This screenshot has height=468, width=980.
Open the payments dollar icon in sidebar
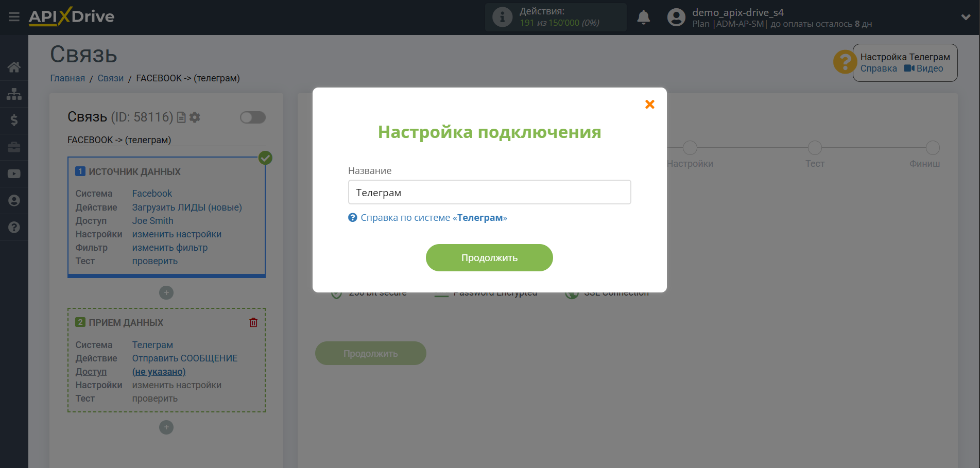tap(14, 120)
